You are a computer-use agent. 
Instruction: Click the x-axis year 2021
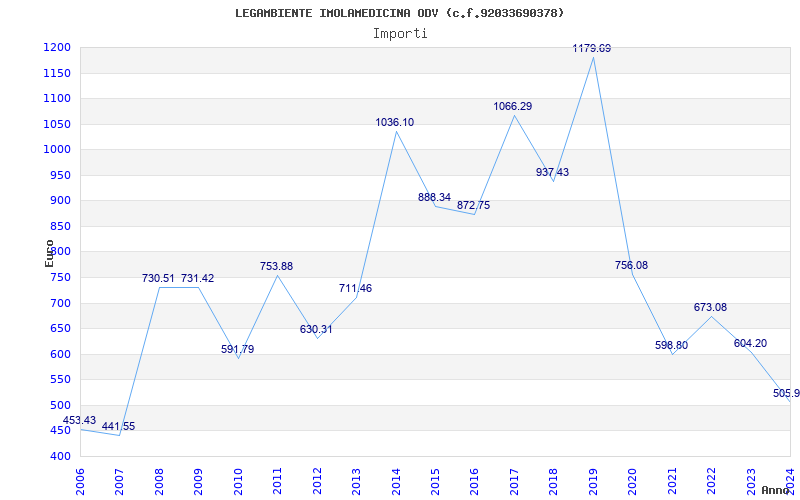pos(672,481)
